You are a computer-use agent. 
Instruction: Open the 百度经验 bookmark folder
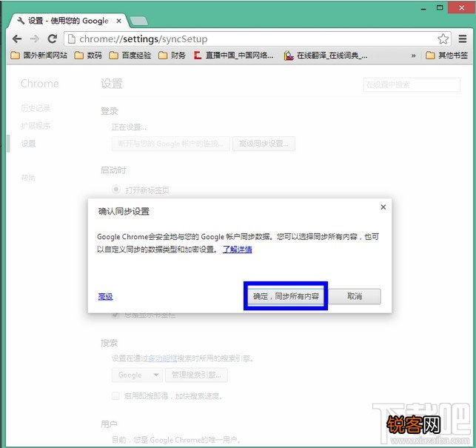(130, 56)
